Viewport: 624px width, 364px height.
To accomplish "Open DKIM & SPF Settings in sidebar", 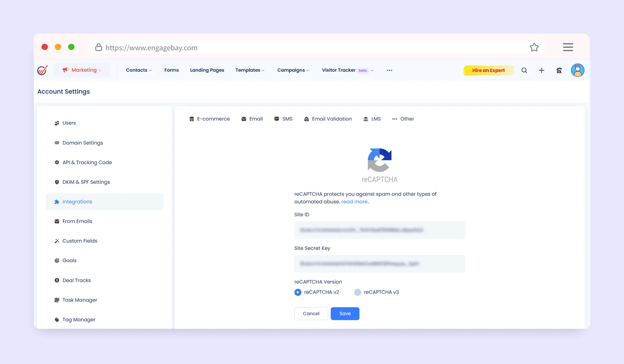I will point(86,182).
